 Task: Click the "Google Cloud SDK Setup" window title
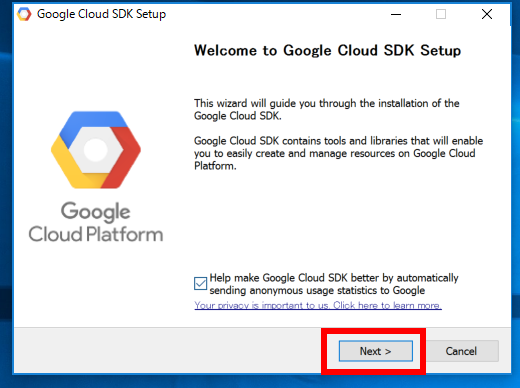point(101,14)
